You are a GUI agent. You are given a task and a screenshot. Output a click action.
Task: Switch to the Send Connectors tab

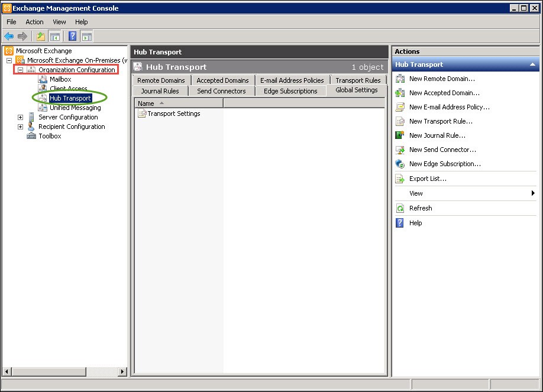click(x=221, y=91)
